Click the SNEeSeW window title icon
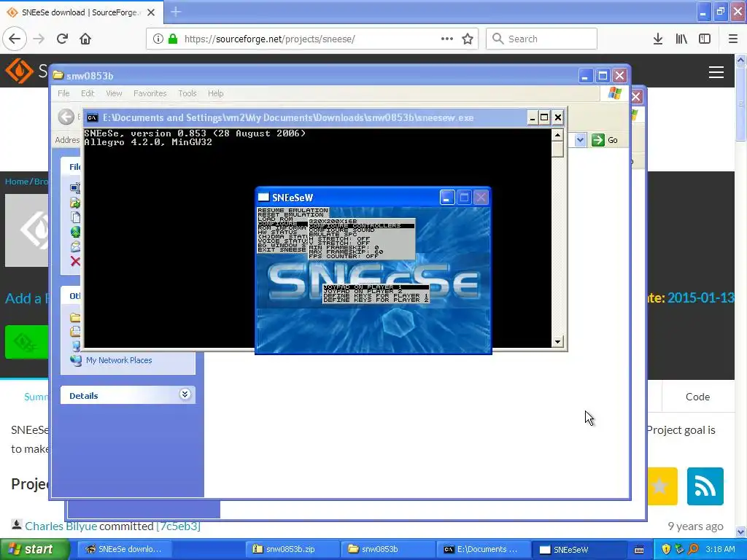The image size is (747, 560). coord(263,198)
